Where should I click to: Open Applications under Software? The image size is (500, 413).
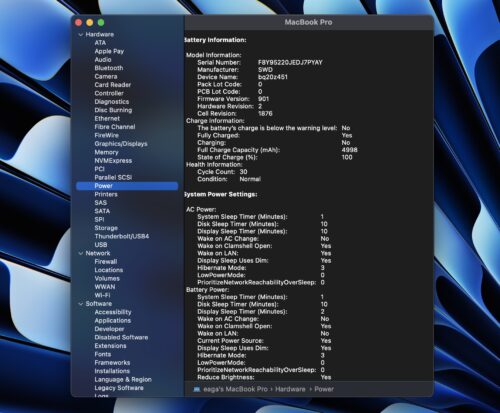coord(113,320)
